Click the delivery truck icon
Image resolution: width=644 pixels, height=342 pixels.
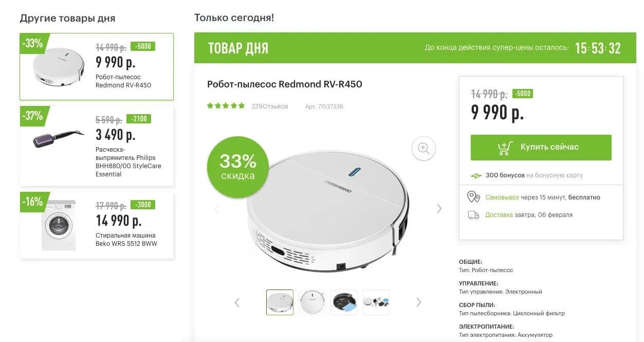click(473, 215)
